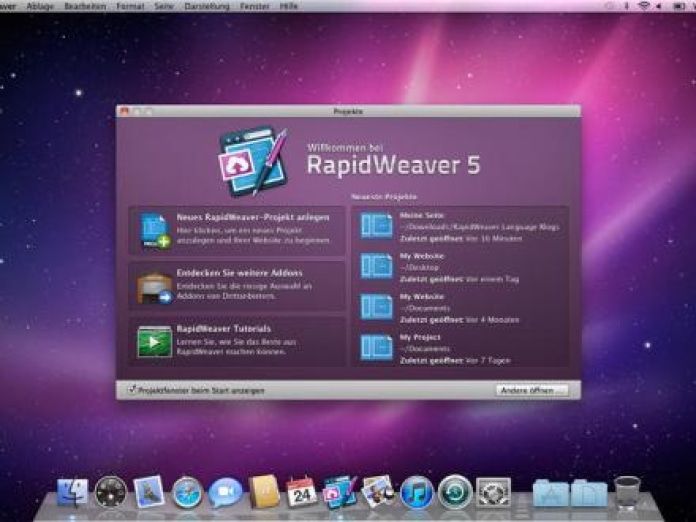This screenshot has width=696, height=522.
Task: Click the Wi-Fi status icon in menu bar
Action: coord(644,6)
